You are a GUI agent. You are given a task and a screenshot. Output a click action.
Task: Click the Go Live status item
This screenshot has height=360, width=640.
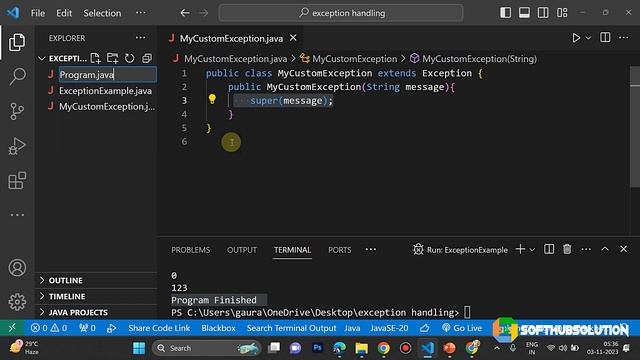[462, 328]
